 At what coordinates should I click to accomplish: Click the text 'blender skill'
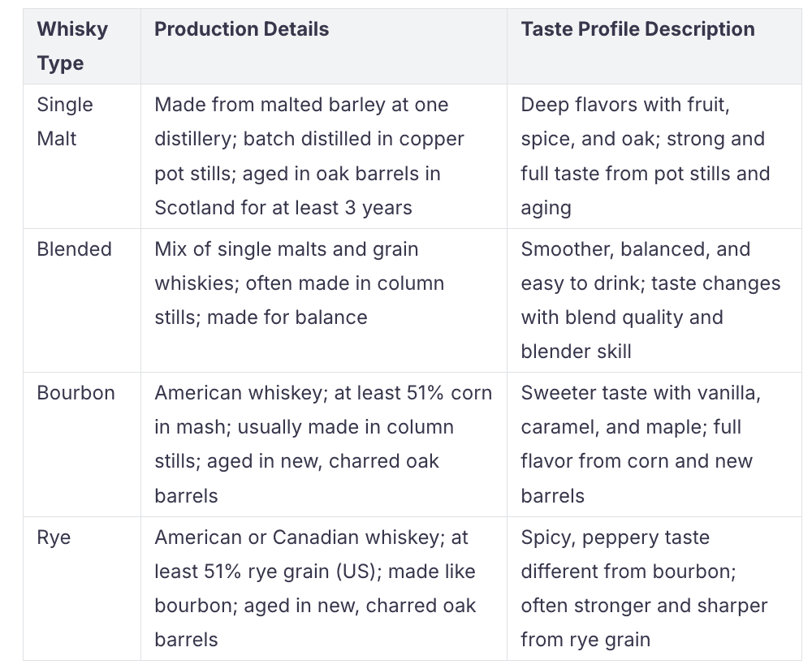(x=576, y=352)
